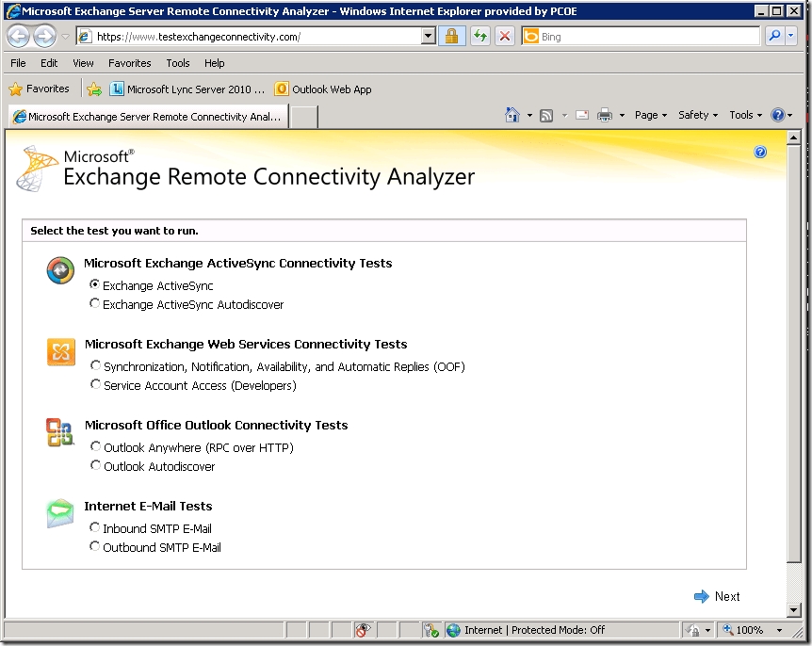
Task: Open the Favorites menu
Action: (129, 63)
